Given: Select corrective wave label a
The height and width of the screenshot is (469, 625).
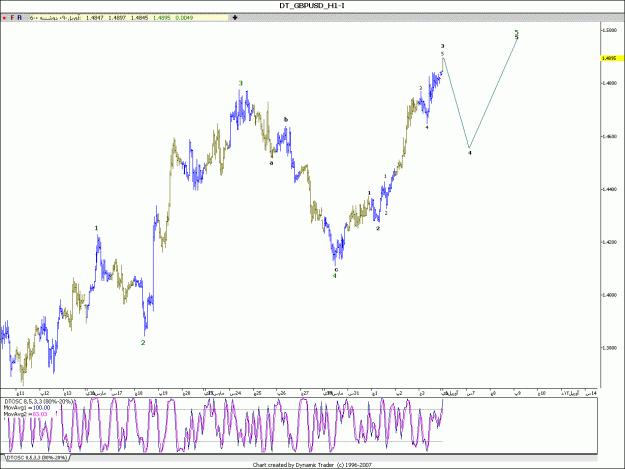Looking at the screenshot, I should pos(271,163).
